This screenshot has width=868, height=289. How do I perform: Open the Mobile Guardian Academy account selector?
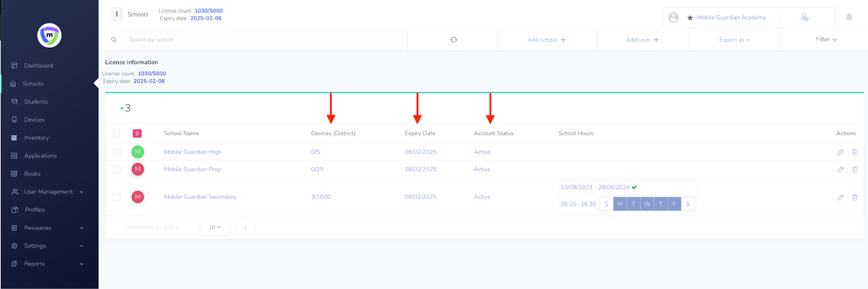[731, 17]
